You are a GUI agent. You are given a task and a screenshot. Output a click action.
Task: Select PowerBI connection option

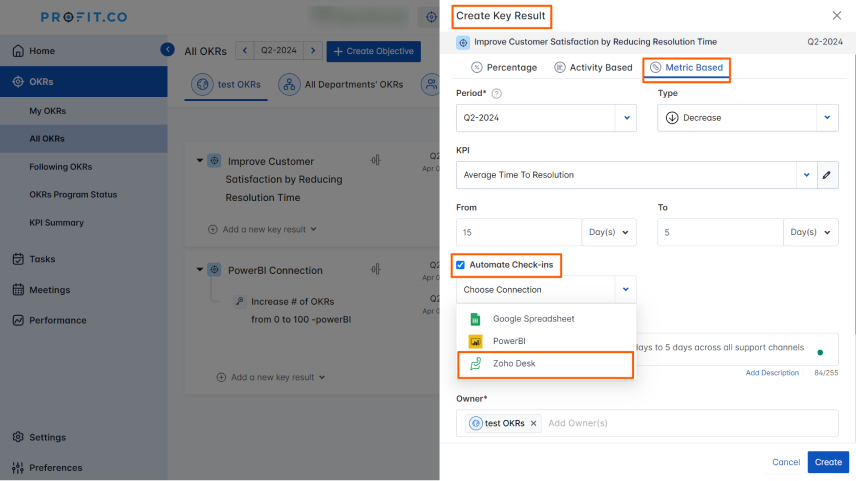click(546, 341)
